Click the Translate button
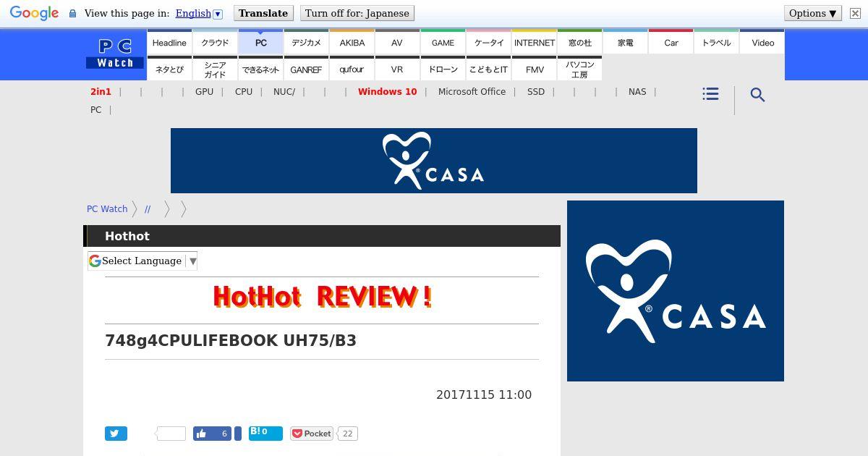The width and height of the screenshot is (868, 456). pyautogui.click(x=263, y=13)
